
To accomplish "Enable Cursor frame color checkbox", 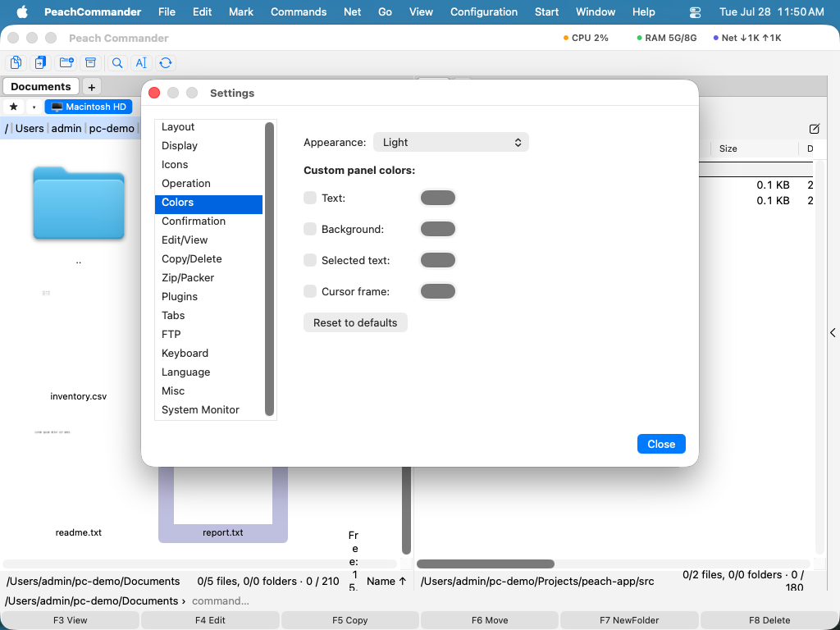I will 310,291.
